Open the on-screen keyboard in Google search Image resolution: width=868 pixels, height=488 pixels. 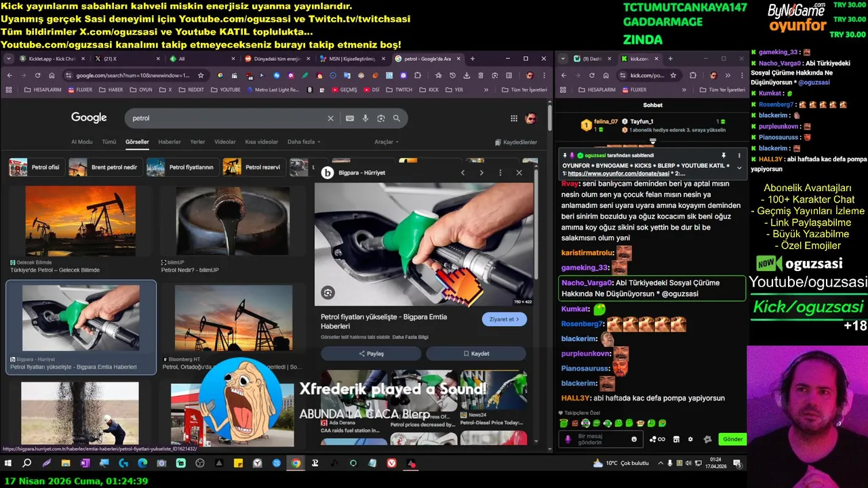tap(350, 118)
